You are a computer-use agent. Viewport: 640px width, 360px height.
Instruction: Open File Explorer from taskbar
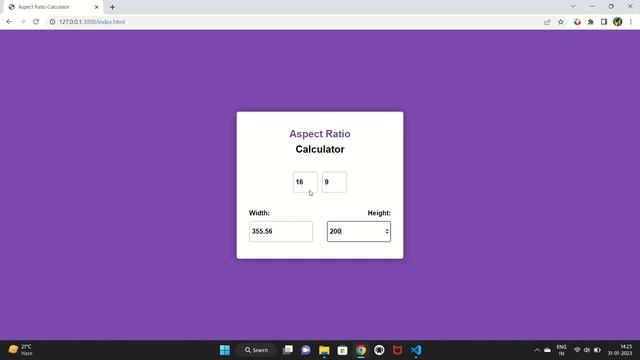click(324, 350)
